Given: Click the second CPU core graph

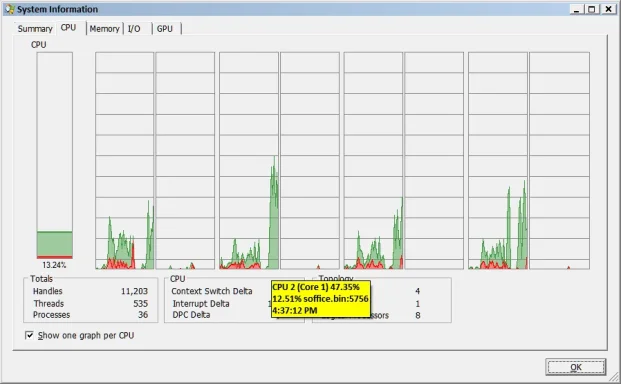Looking at the screenshot, I should pyautogui.click(x=185, y=161).
